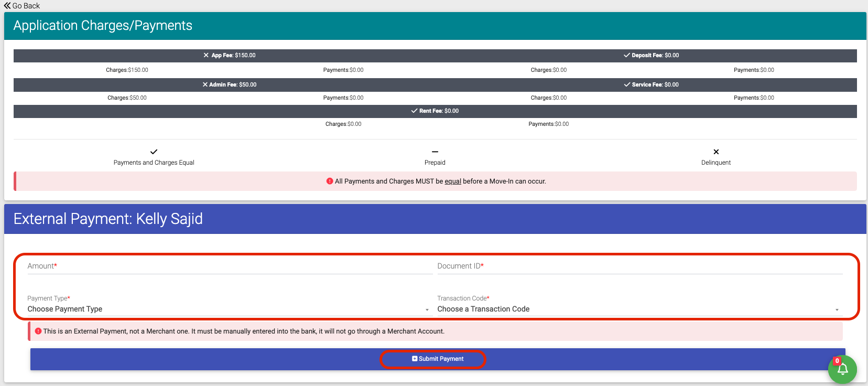Click the checkmark icon beside Service Fee
The width and height of the screenshot is (868, 386).
(627, 84)
